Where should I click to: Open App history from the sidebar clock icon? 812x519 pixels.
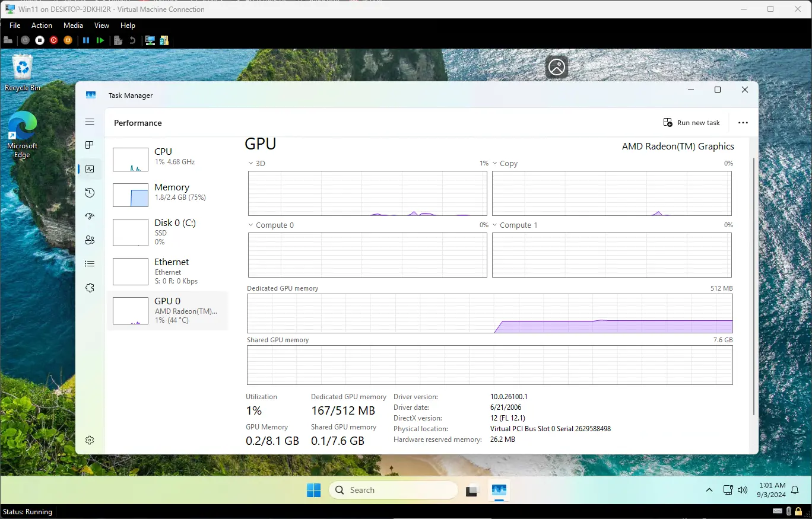point(90,193)
